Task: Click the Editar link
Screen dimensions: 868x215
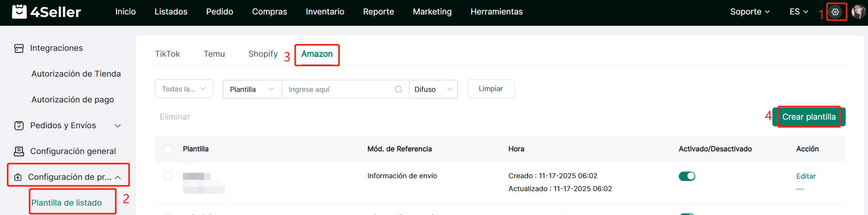Action: click(x=806, y=176)
